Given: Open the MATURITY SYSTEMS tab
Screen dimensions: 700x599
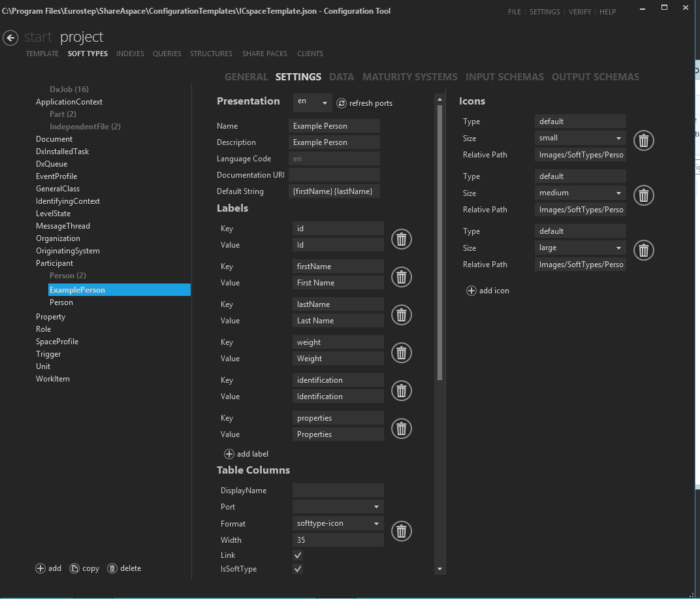Looking at the screenshot, I should click(x=410, y=77).
